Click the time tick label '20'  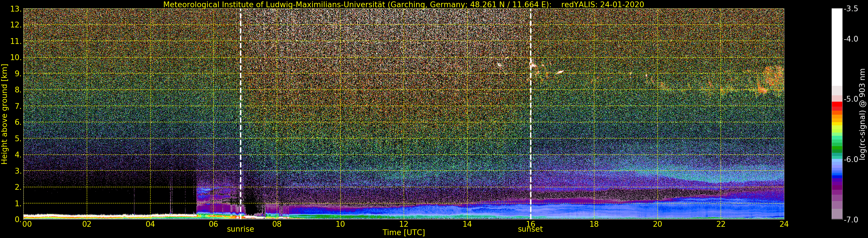657,224
